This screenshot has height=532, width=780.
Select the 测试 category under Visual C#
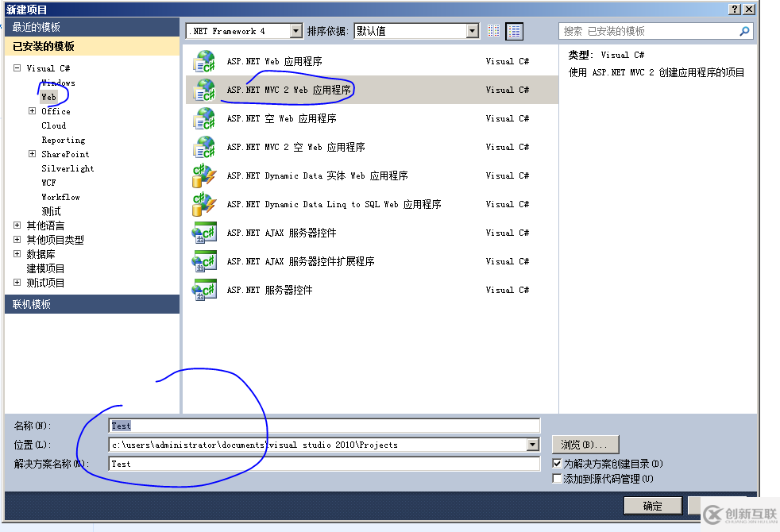click(x=52, y=211)
